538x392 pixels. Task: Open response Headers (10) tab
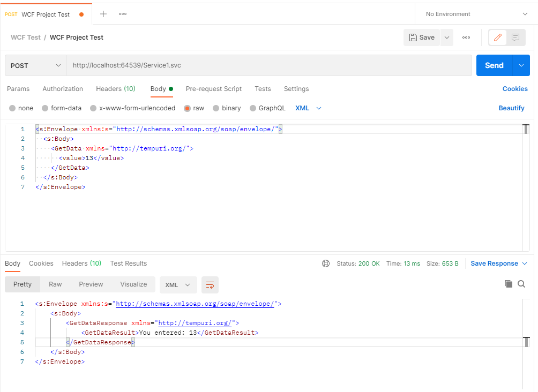81,263
